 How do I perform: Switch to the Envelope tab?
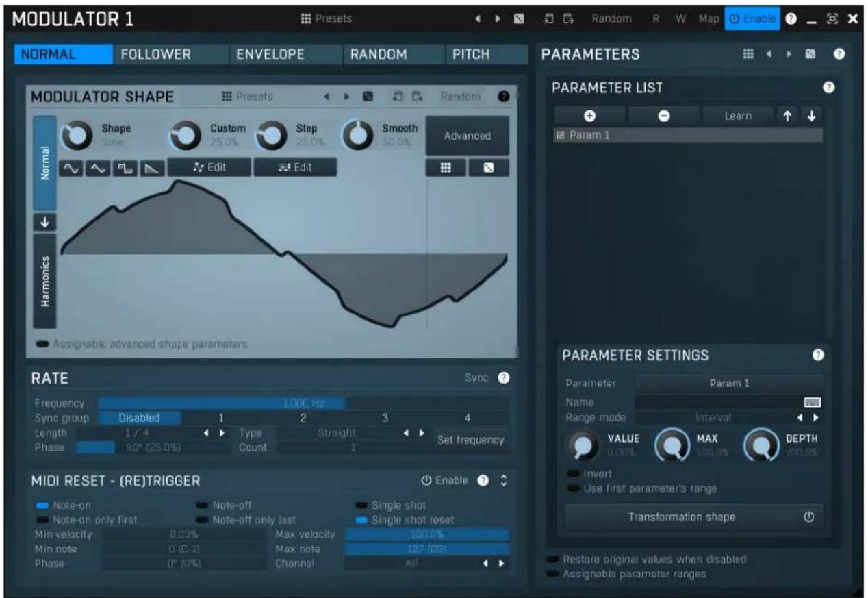coord(270,55)
